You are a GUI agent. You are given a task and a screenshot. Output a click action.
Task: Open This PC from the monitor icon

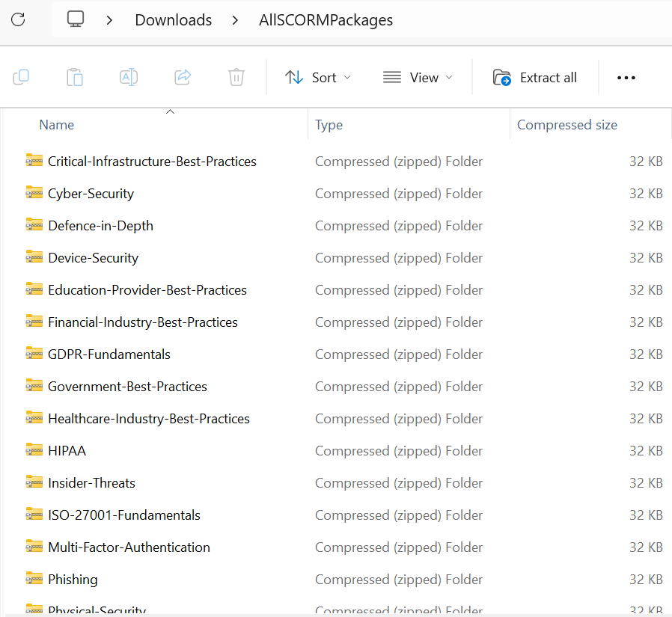(x=76, y=19)
